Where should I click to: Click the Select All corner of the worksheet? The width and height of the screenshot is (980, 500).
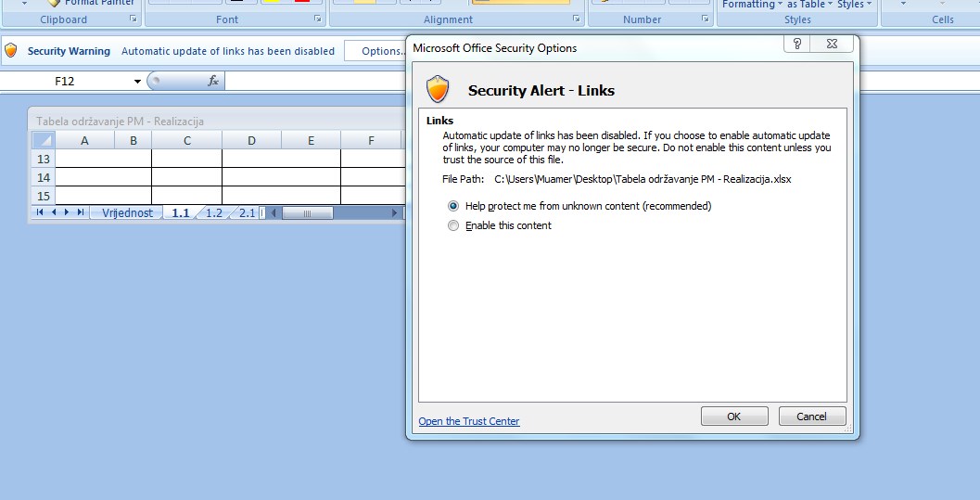(44, 140)
